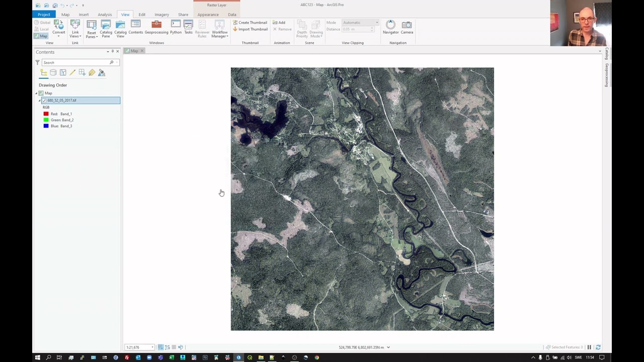The width and height of the screenshot is (644, 362).
Task: Open the Windows notification center
Action: [602, 357]
